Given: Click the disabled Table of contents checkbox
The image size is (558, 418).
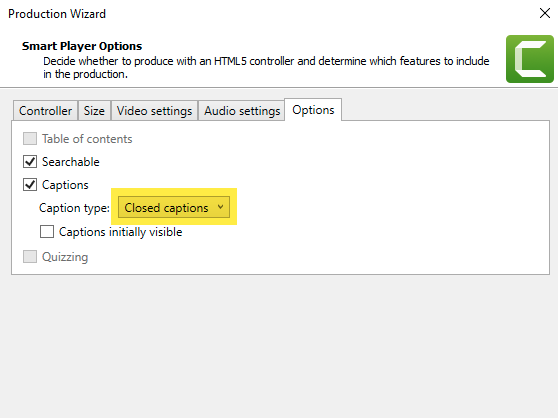Looking at the screenshot, I should [30, 138].
